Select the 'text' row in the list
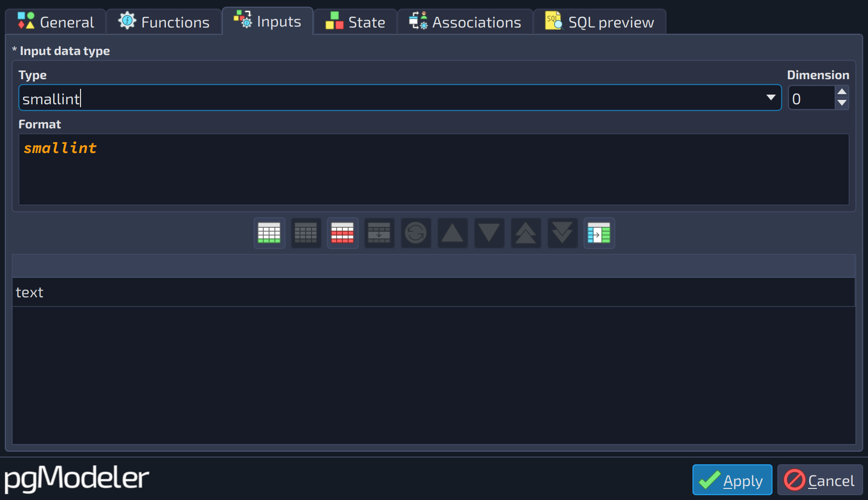 434,292
